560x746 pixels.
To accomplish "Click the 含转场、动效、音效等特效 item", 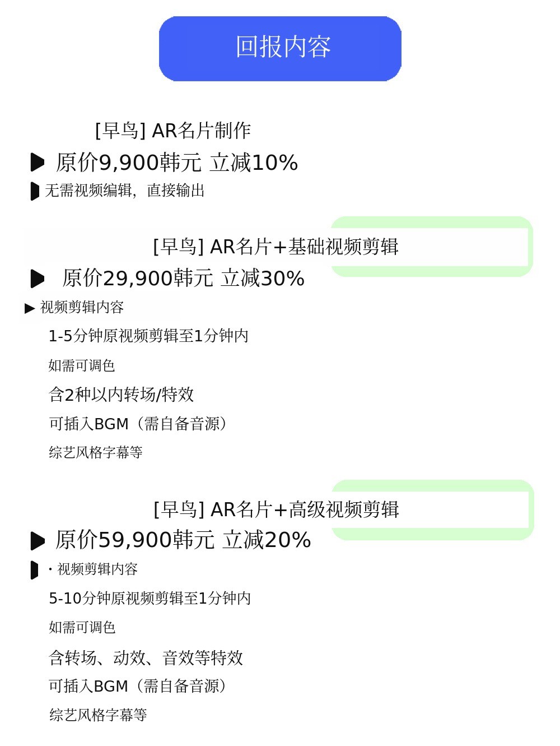I will tap(146, 657).
